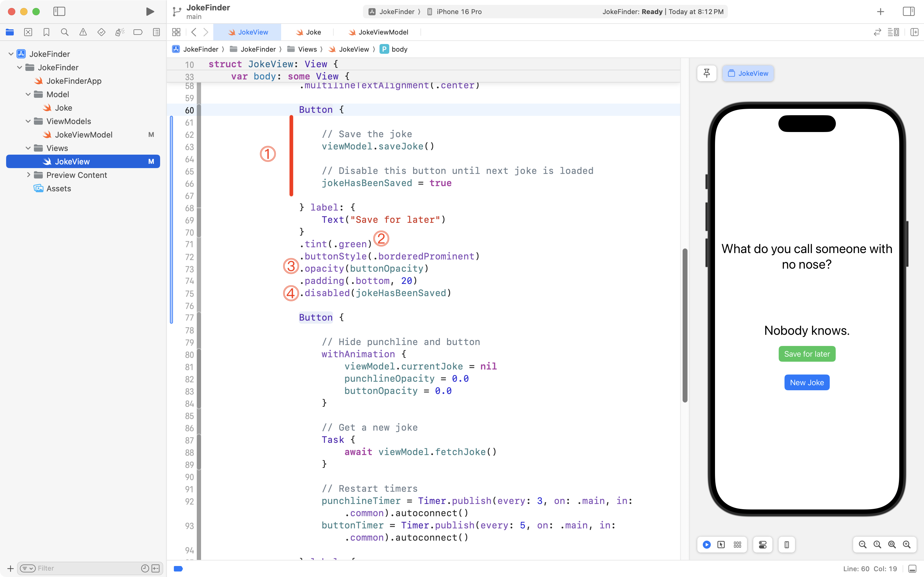Collapse the Model folder
The width and height of the screenshot is (924, 577).
tap(28, 94)
